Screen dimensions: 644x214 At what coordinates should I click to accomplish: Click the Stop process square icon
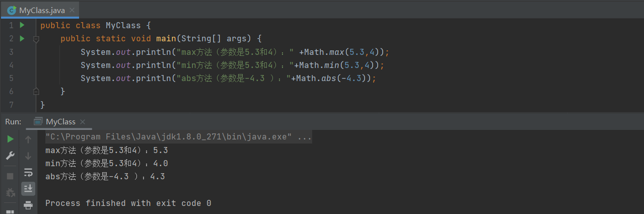(x=10, y=176)
